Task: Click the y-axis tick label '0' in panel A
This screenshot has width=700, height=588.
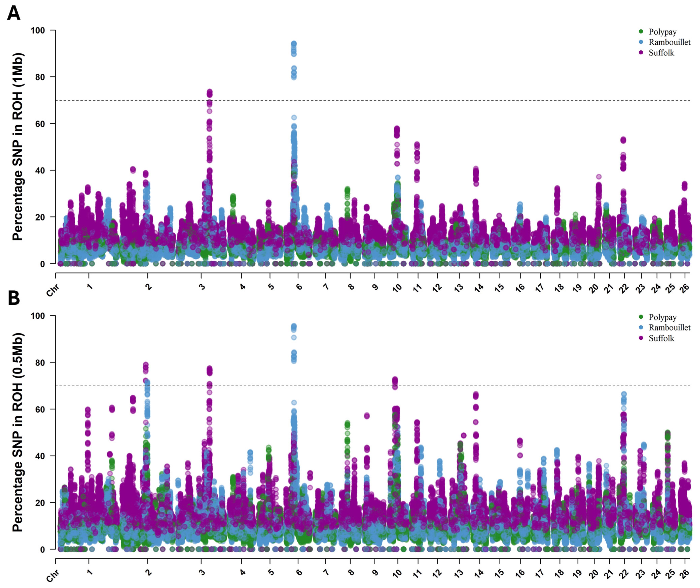Action: [43, 264]
